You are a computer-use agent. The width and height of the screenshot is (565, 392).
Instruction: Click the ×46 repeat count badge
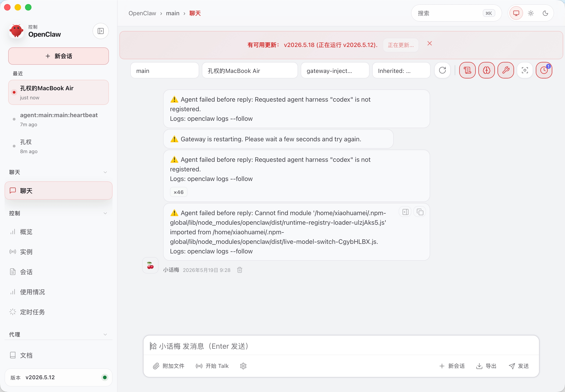[x=179, y=192]
